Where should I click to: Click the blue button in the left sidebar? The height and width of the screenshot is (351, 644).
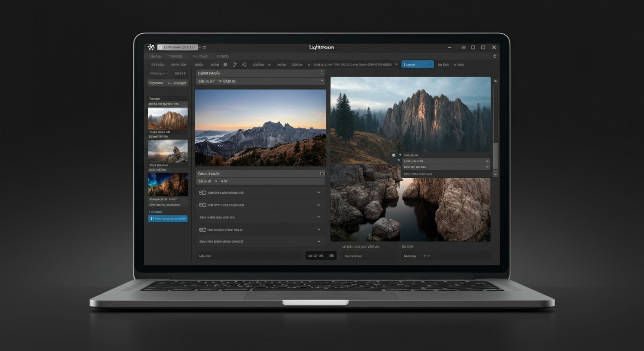tap(168, 219)
